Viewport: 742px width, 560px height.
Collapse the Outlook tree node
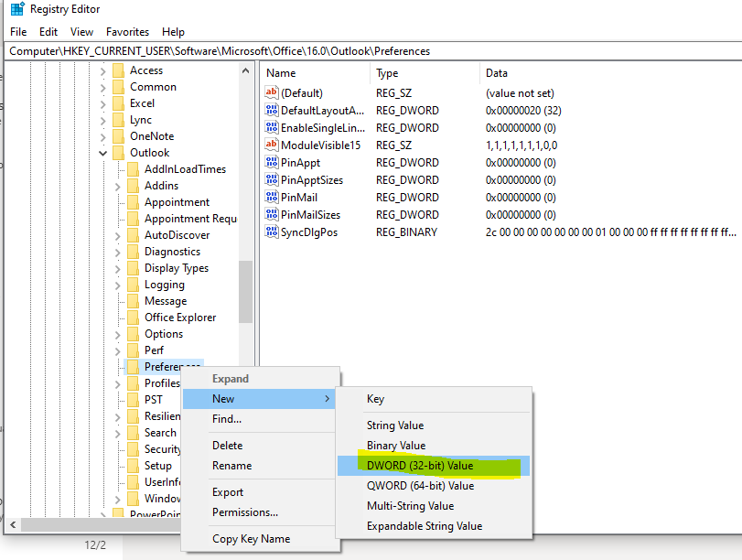(x=103, y=153)
